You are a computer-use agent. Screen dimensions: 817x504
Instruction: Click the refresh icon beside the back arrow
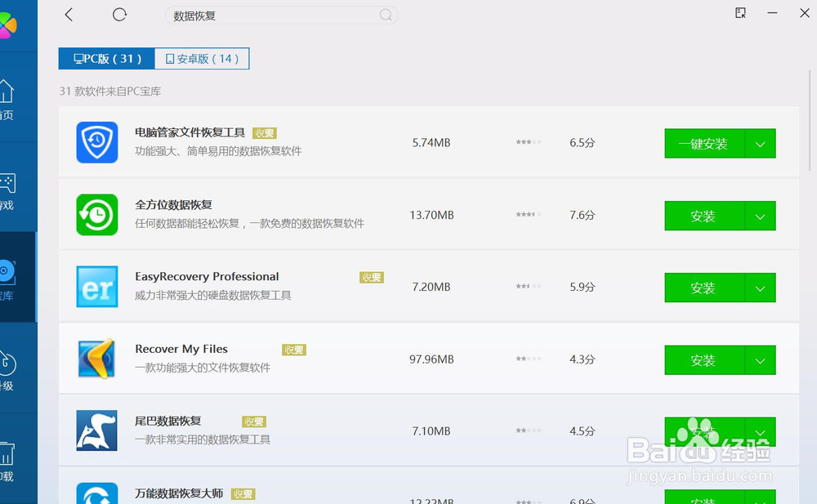(119, 15)
